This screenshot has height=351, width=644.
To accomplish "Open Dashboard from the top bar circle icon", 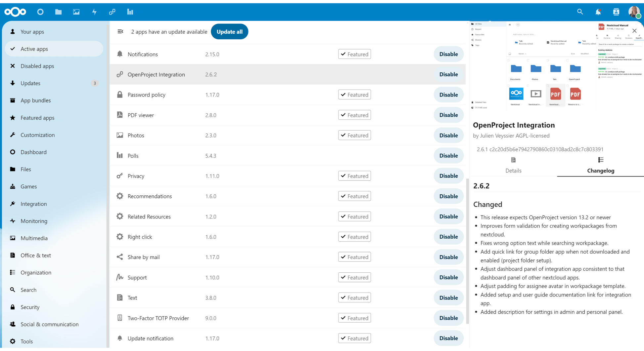I will [x=40, y=12].
